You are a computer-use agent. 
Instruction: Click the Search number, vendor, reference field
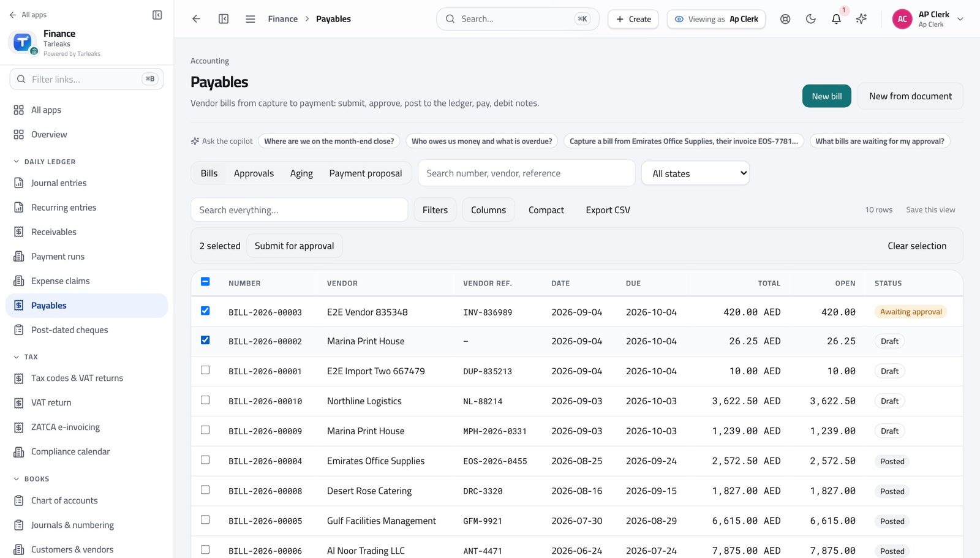(x=526, y=173)
